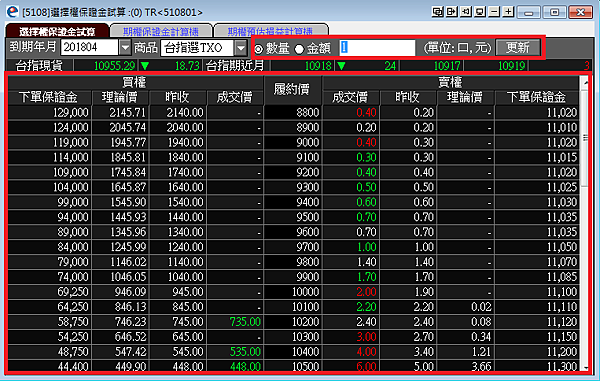Click put margin 11,300 cell

[x=536, y=366]
